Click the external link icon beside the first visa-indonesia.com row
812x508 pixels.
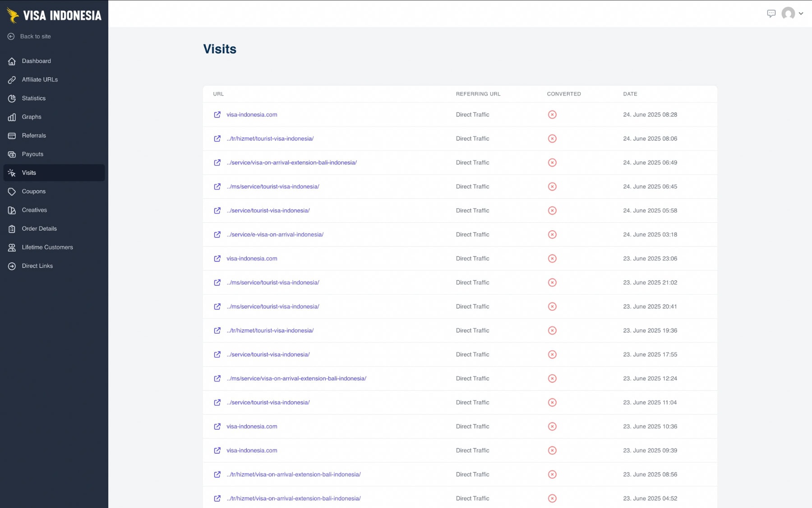(217, 115)
